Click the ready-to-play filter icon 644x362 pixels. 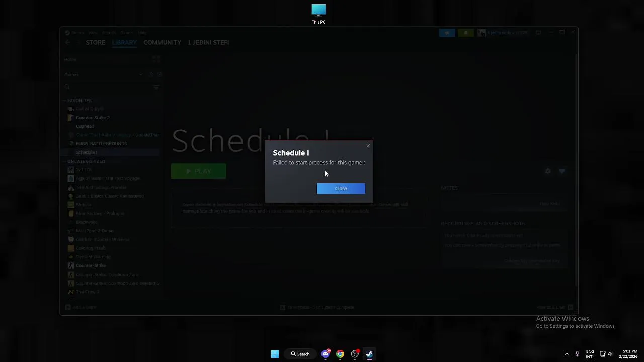[159, 75]
